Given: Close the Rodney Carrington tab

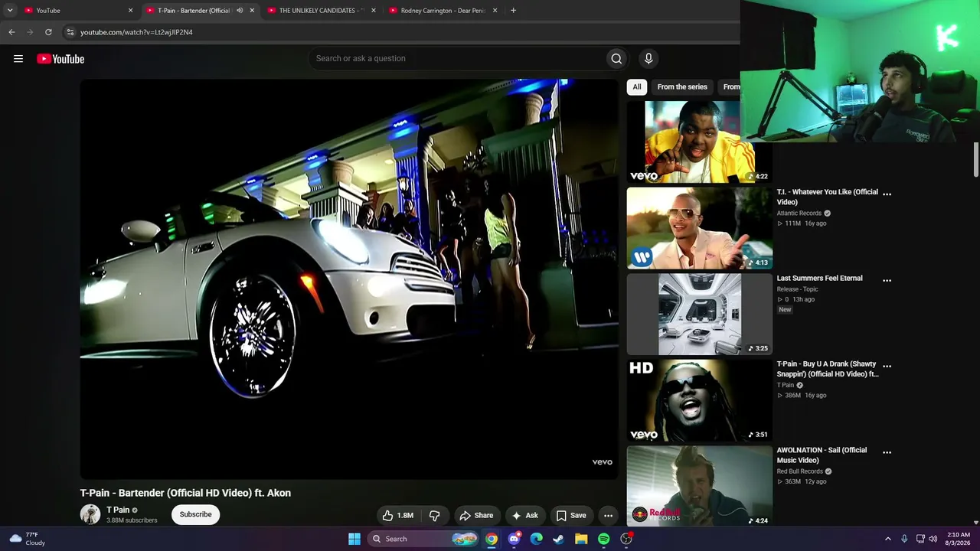Looking at the screenshot, I should (495, 11).
